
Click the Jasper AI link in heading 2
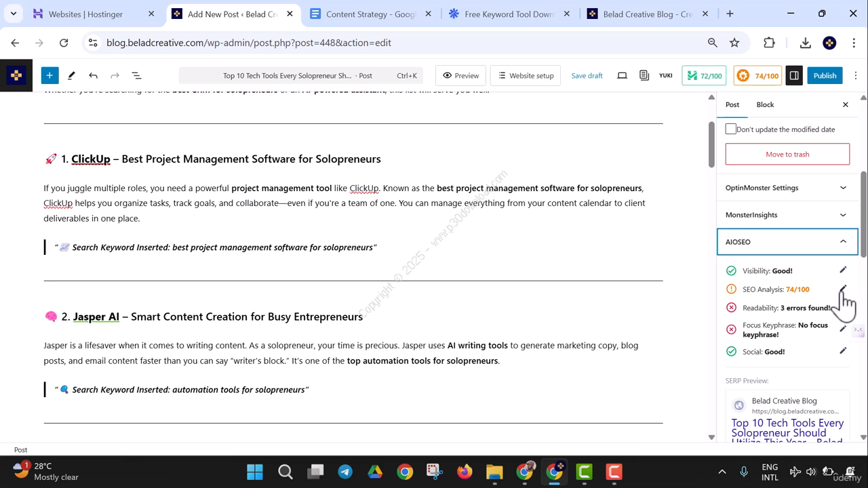(x=96, y=317)
